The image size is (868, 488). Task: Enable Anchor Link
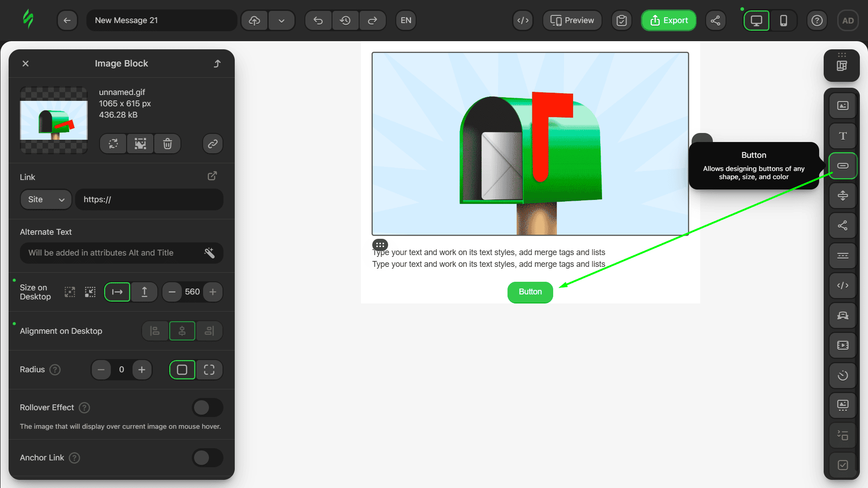point(207,457)
